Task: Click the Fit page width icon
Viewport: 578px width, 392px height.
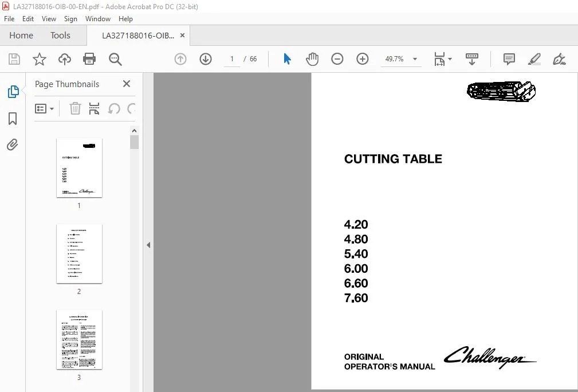Action: point(439,59)
